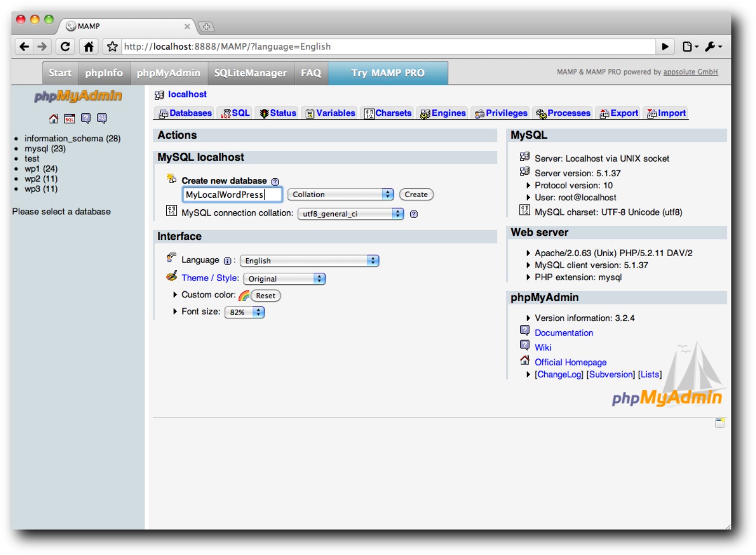Select the test database in sidebar
The image size is (756, 555).
(x=32, y=159)
